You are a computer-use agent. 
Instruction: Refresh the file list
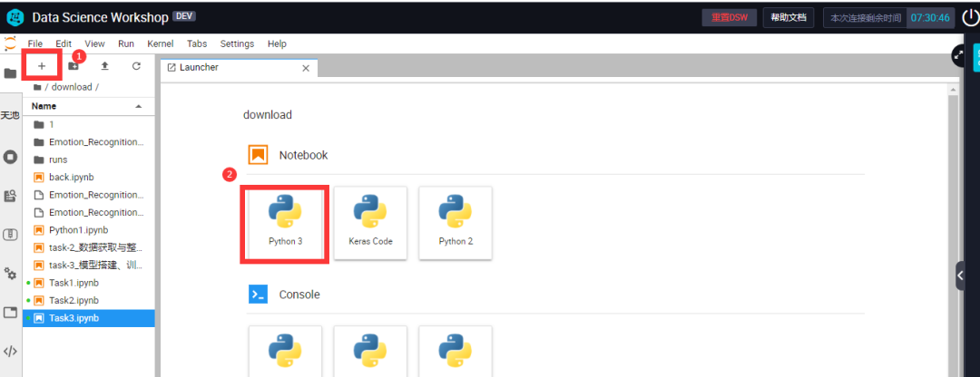coord(136,66)
